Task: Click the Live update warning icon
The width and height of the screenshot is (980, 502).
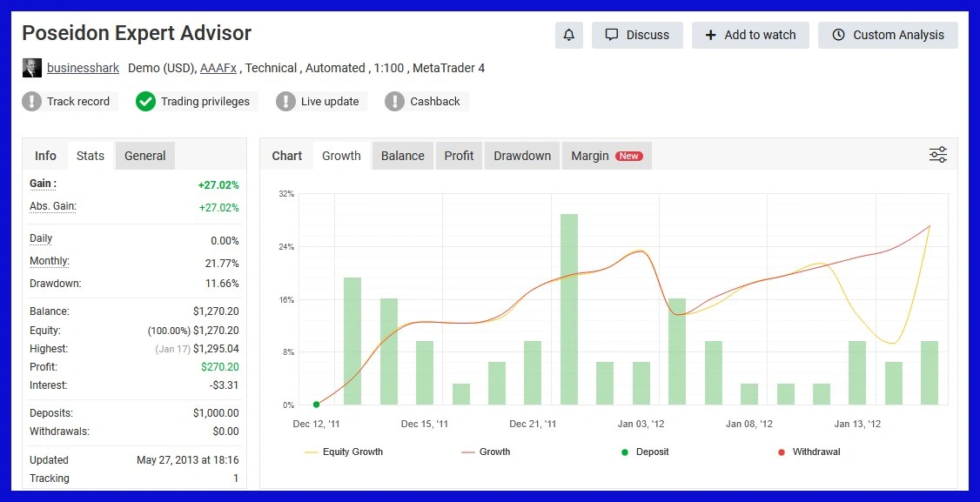Action: coord(286,102)
